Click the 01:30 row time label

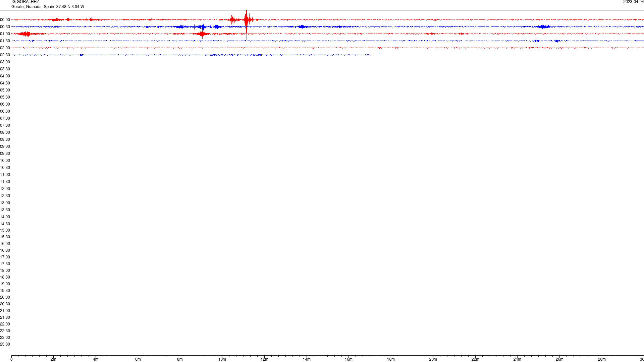(x=5, y=41)
